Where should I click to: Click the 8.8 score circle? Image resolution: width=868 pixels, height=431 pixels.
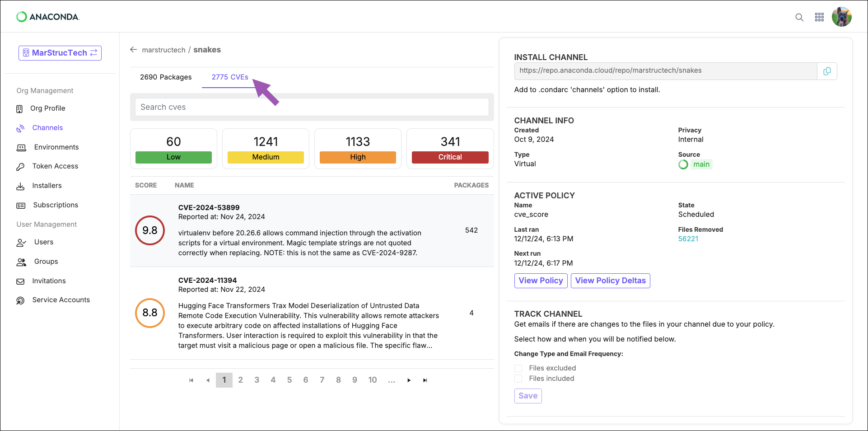click(x=150, y=313)
